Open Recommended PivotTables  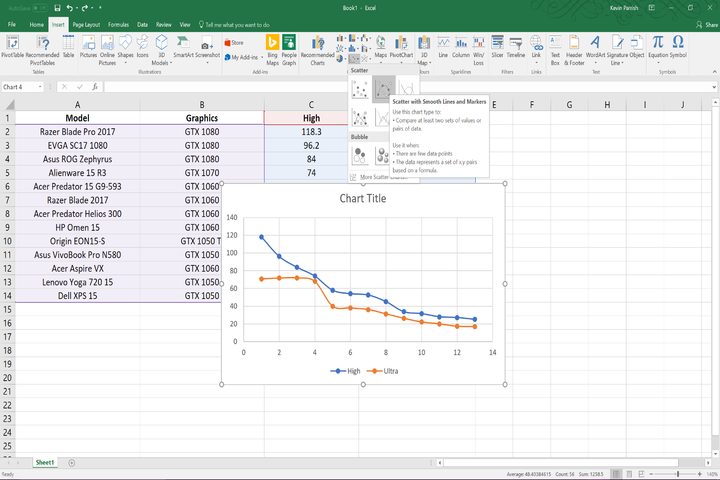42,50
